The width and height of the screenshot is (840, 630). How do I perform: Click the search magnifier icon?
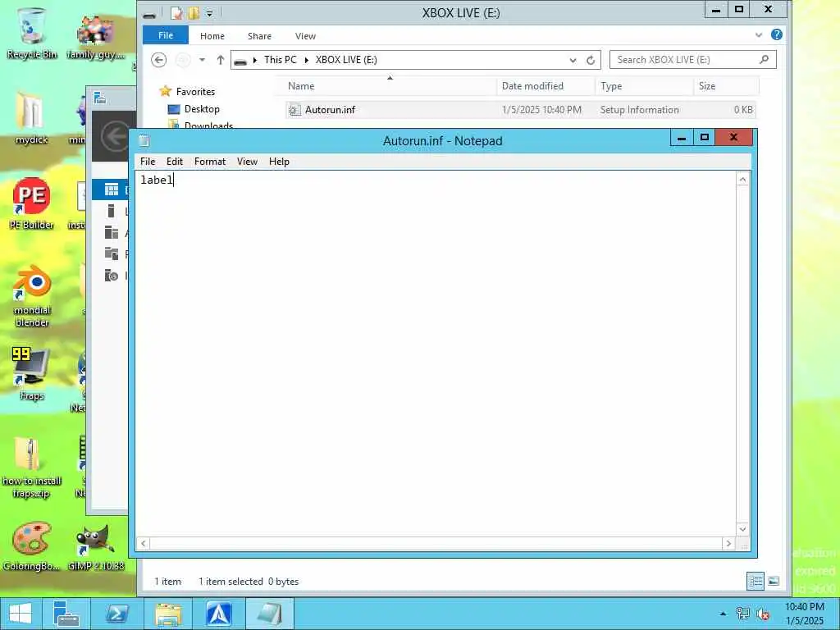[x=764, y=59]
